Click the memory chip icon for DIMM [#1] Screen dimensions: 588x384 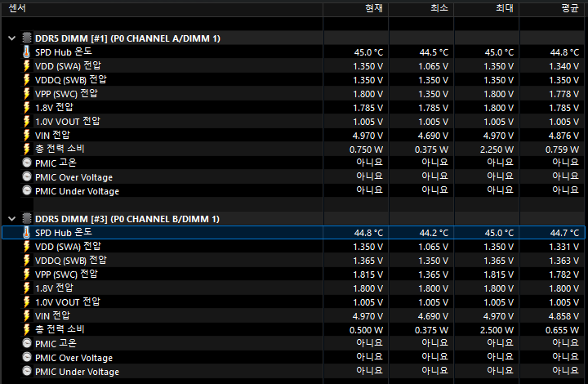(x=27, y=38)
